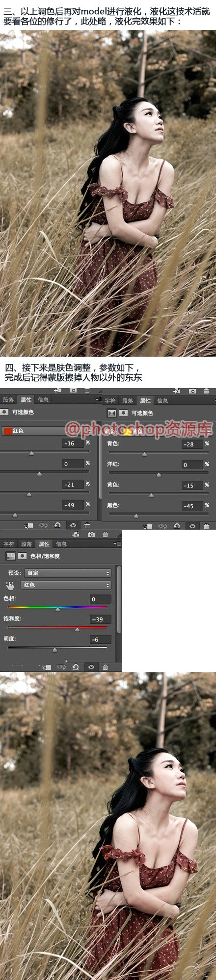Click the value field showing -21 in the red panel

[73, 485]
